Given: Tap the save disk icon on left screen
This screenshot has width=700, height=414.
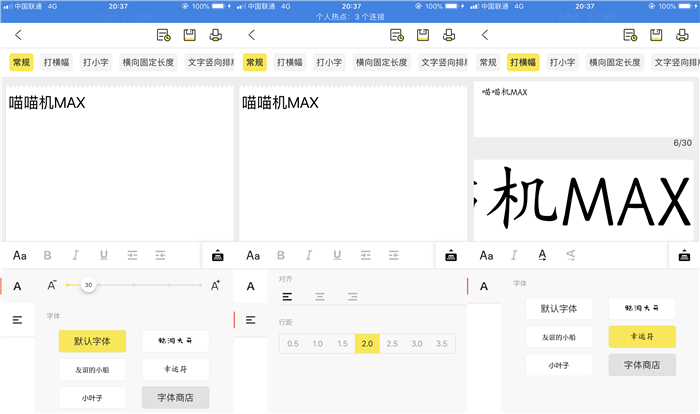Looking at the screenshot, I should 190,35.
